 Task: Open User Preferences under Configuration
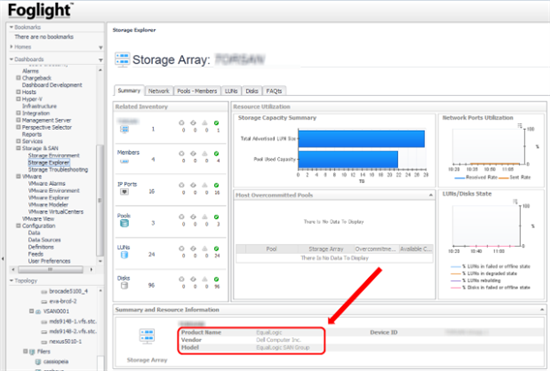click(49, 261)
